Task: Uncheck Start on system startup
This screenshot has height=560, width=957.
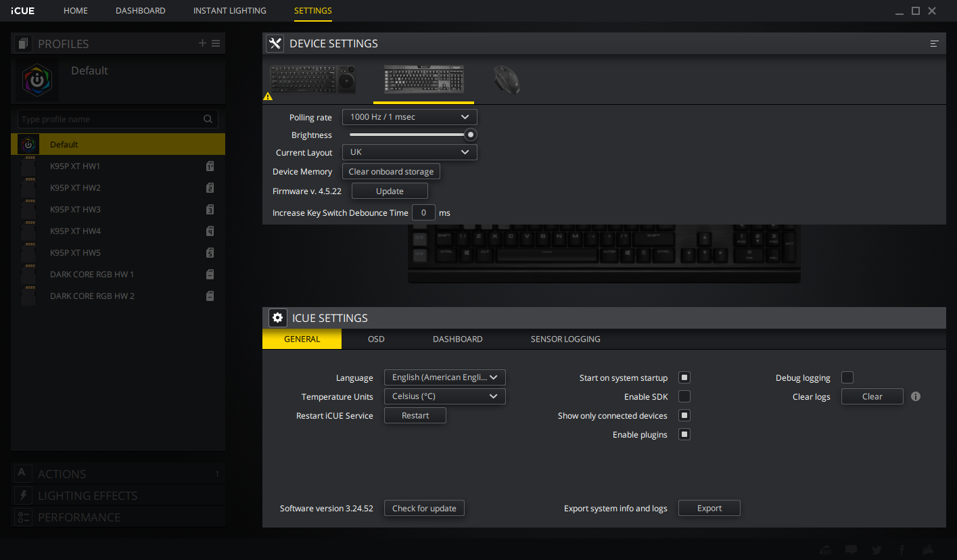Action: (x=684, y=377)
